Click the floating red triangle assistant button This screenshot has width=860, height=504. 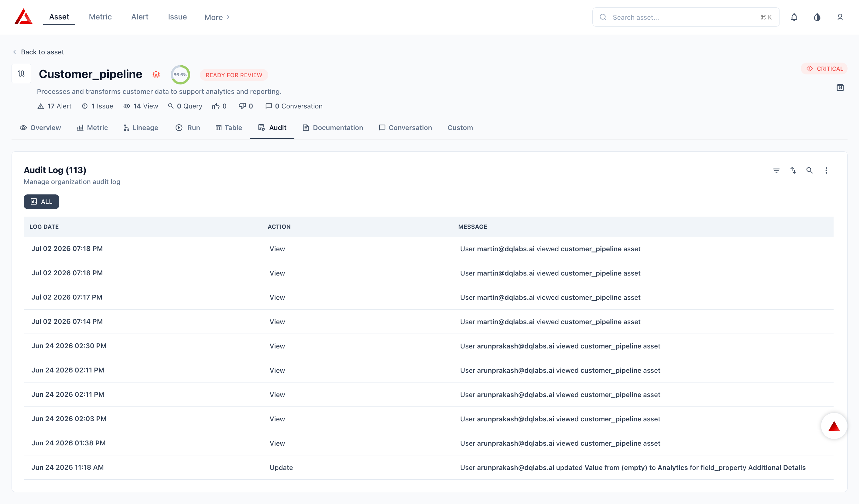tap(835, 427)
